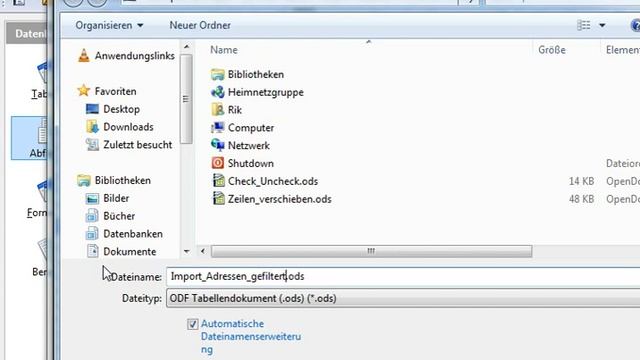Click the sidebar scroll down arrow
The width and height of the screenshot is (640, 360).
187,252
